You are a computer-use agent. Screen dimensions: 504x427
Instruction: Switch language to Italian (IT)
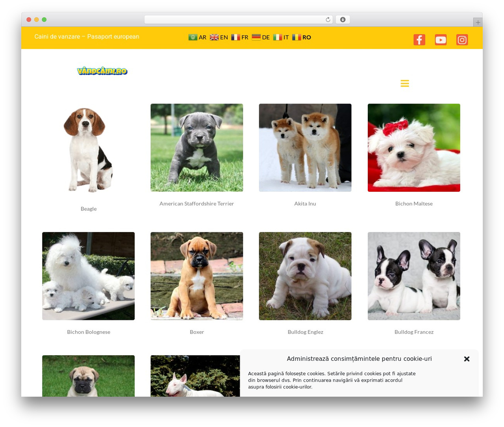(281, 37)
